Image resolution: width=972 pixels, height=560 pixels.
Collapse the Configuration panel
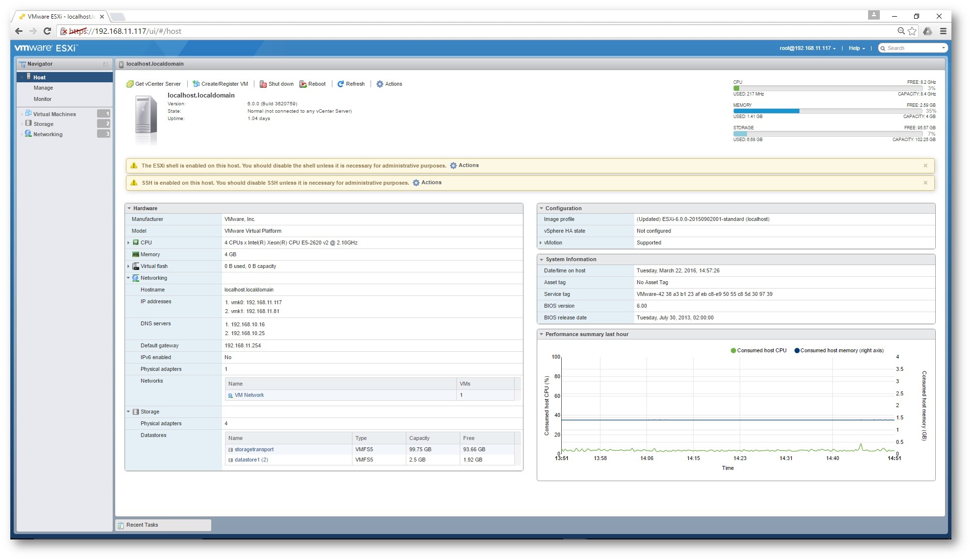click(x=542, y=208)
